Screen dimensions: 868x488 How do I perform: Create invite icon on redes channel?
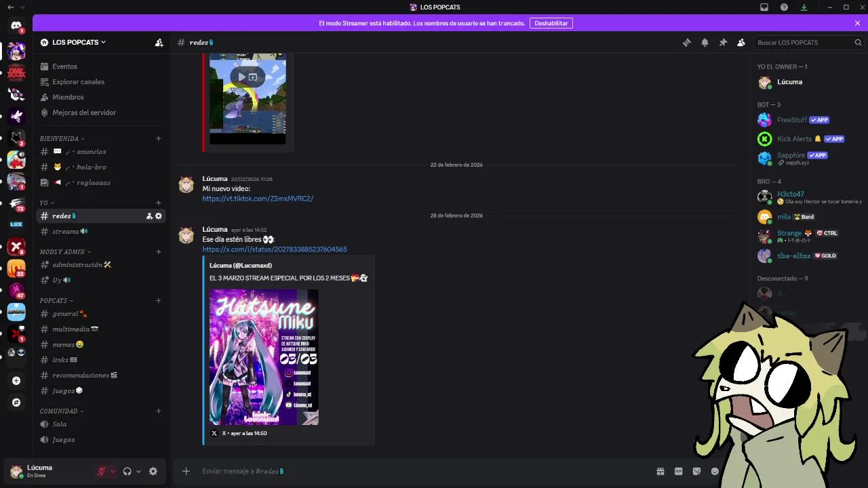(x=149, y=216)
